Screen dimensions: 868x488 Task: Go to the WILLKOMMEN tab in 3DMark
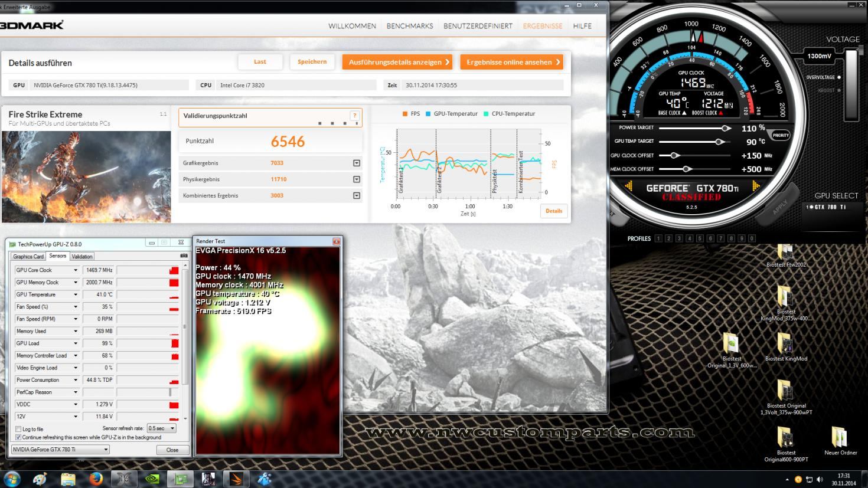click(352, 26)
